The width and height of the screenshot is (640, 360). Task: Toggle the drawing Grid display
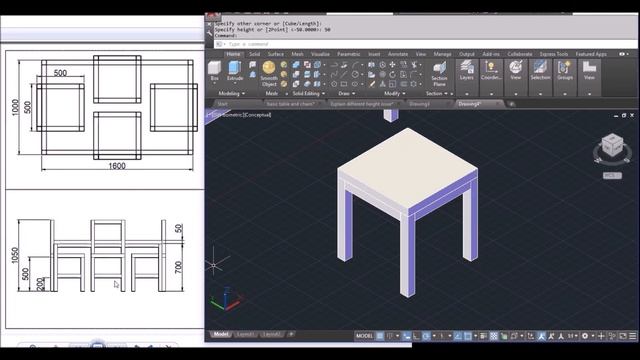click(x=380, y=336)
